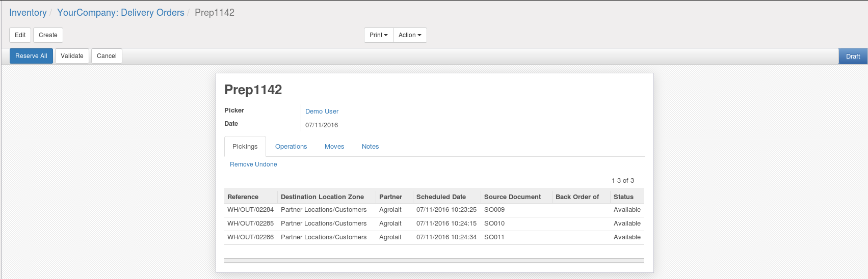Image resolution: width=868 pixels, height=279 pixels.
Task: Open the Demo User picker link
Action: tap(322, 111)
